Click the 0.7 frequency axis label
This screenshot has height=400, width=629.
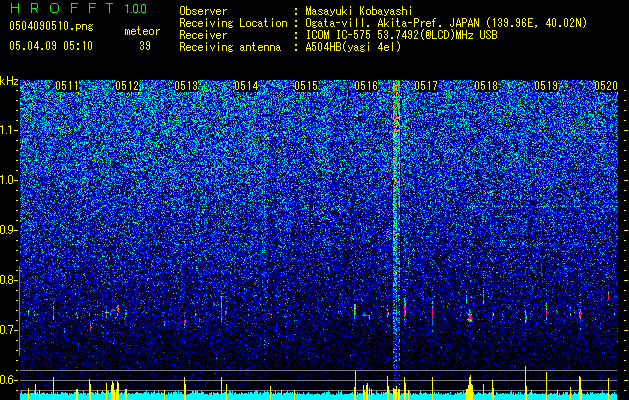(x=7, y=330)
